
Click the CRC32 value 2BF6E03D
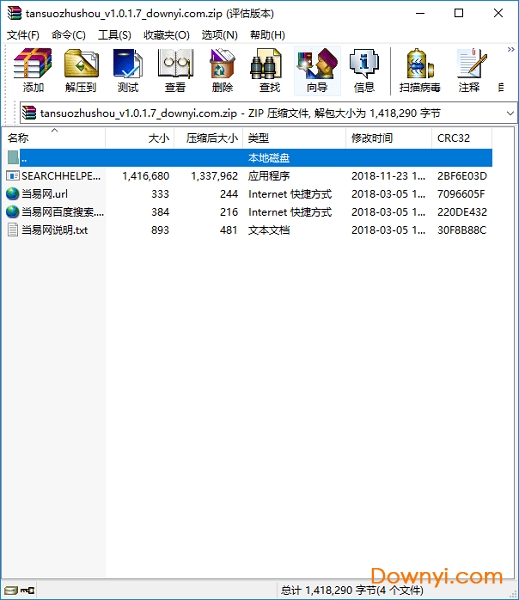pyautogui.click(x=462, y=176)
